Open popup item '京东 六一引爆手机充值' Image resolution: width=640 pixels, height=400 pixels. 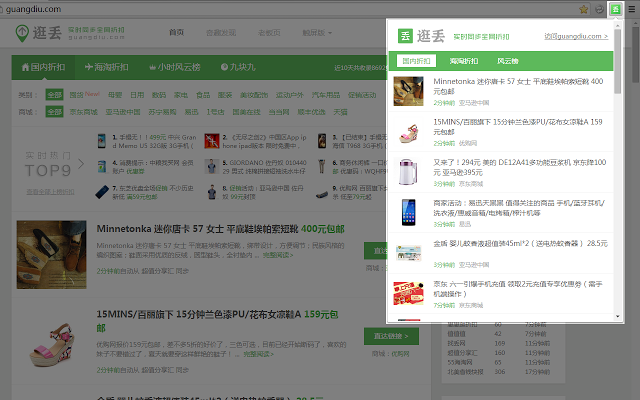click(518, 289)
